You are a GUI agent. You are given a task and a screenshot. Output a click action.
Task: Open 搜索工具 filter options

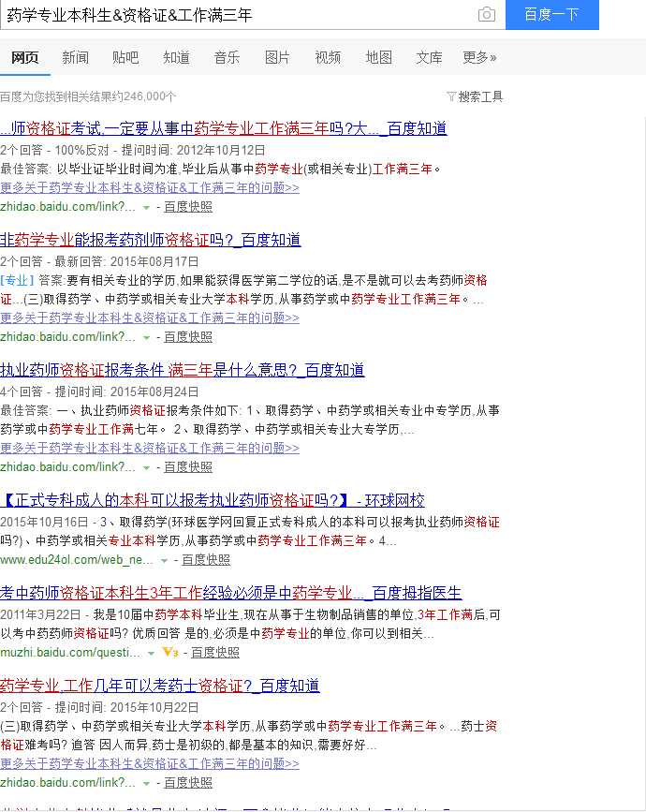tap(480, 96)
